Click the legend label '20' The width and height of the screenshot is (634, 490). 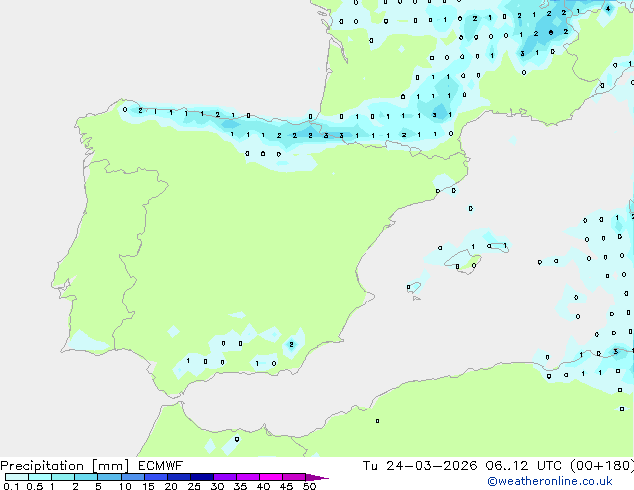coord(171,486)
